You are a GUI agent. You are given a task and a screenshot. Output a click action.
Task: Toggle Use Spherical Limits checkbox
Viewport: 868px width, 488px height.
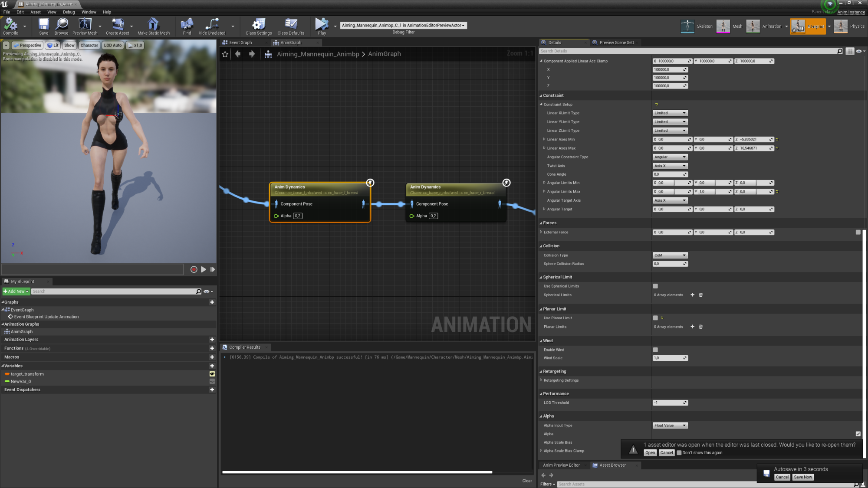(655, 286)
